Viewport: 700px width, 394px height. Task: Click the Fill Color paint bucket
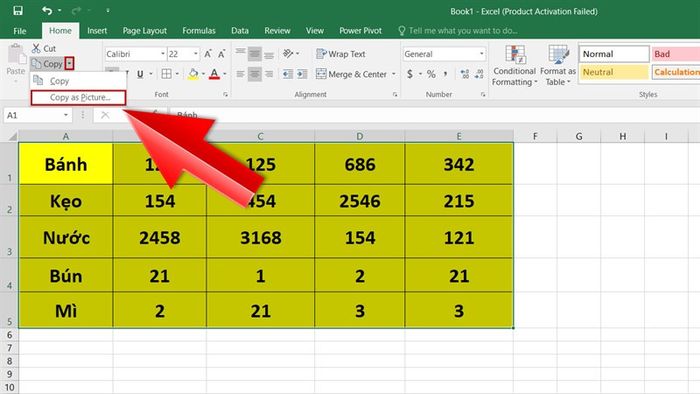[x=193, y=74]
